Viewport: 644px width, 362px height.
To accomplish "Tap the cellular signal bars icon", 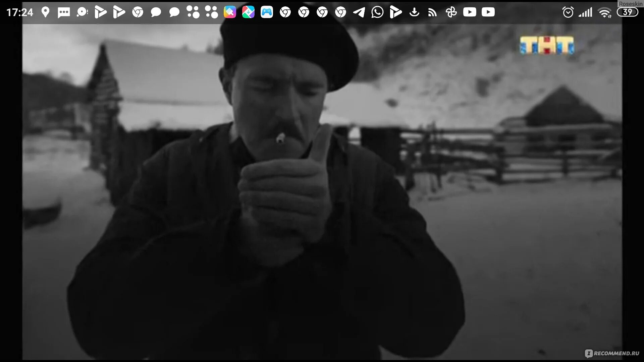I will [x=586, y=13].
